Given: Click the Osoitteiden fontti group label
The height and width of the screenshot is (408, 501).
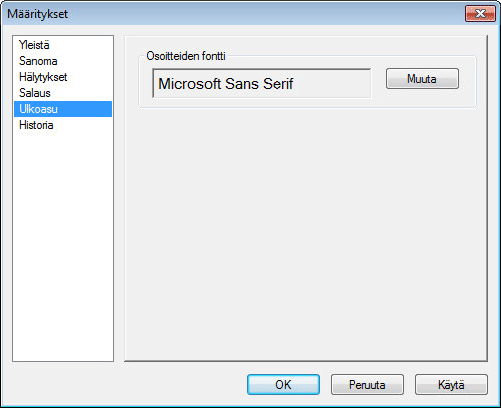Looking at the screenshot, I should click(186, 56).
